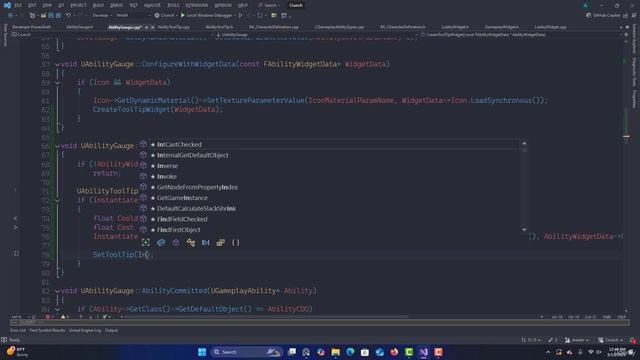Toggle the yellow stacked-squares IntelliSense filter

click(x=220, y=242)
